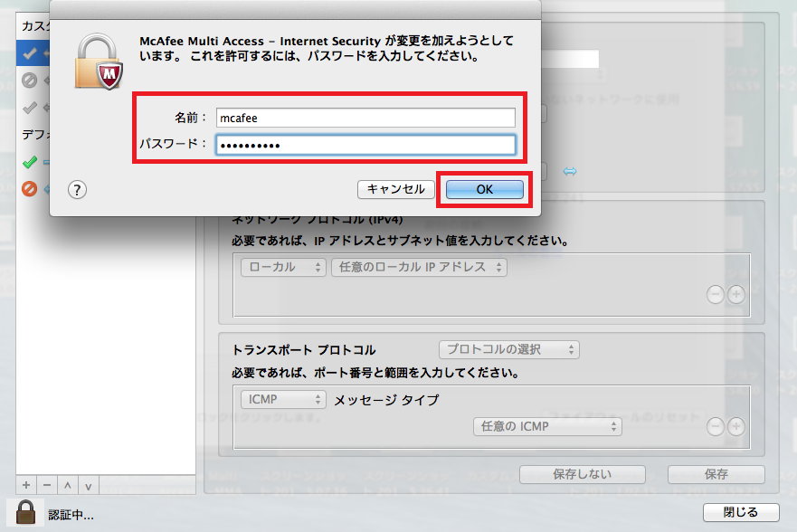Click minus button in transport protocol section
797x532 pixels.
tap(716, 426)
